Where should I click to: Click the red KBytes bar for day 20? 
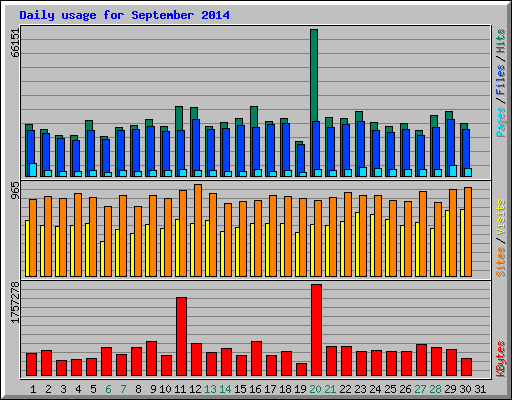pyautogui.click(x=316, y=330)
